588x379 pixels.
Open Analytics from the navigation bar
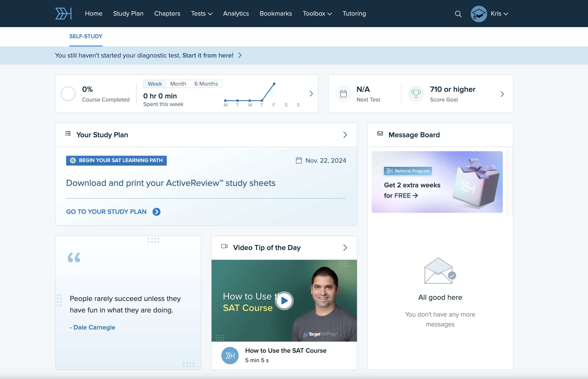(x=236, y=14)
